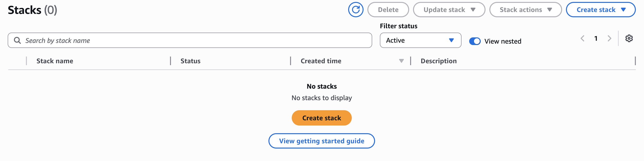Go to previous page of stacks
This screenshot has height=161, width=644.
[x=583, y=38]
